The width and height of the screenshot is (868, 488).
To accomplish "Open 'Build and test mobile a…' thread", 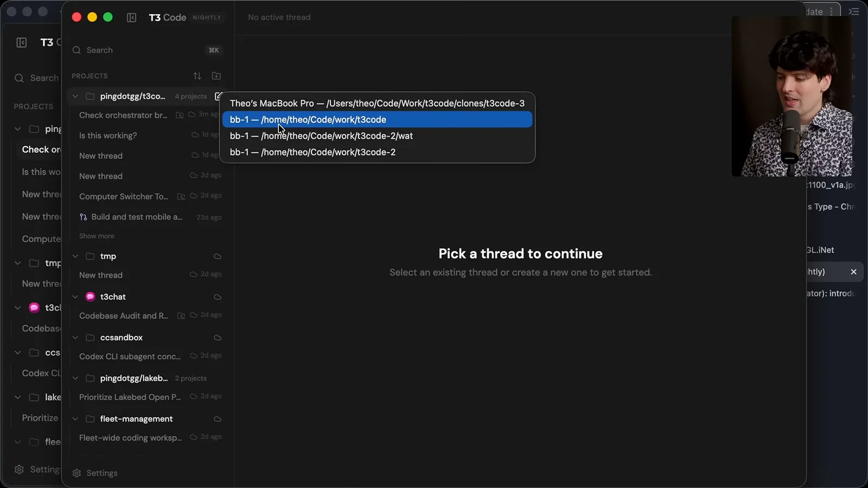I will pyautogui.click(x=137, y=217).
